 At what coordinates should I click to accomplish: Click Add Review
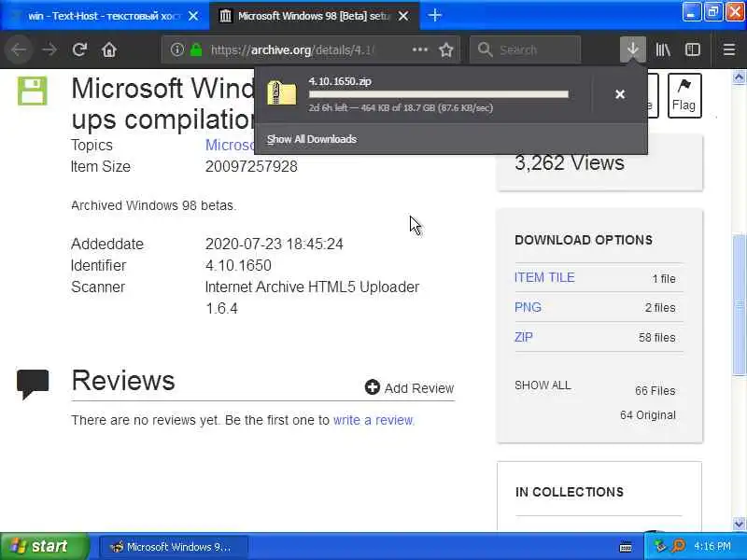tap(409, 388)
